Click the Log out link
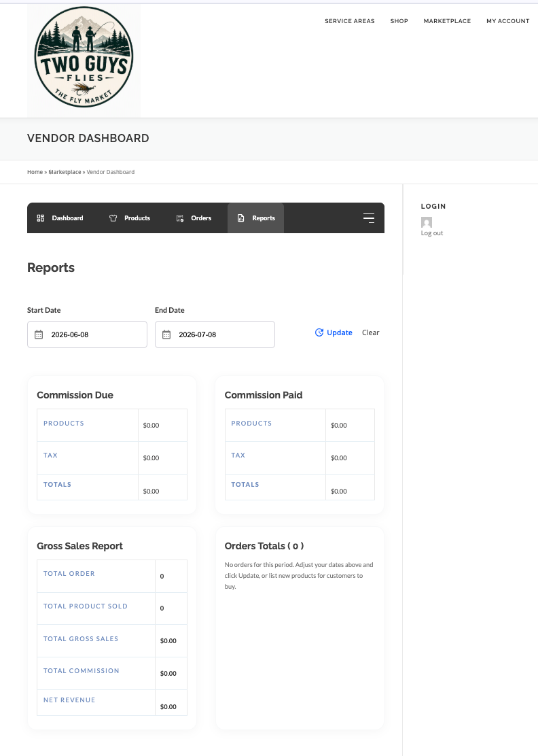This screenshot has width=538, height=756. (x=432, y=233)
